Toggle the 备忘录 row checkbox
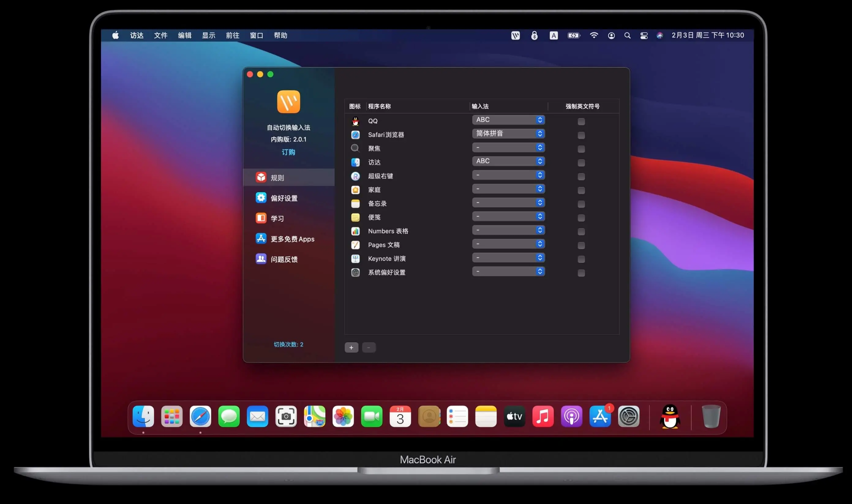The image size is (852, 504). tap(581, 204)
